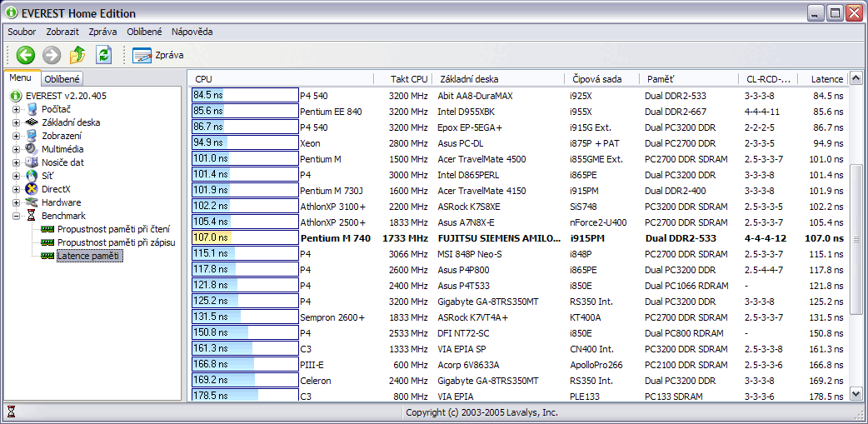The image size is (868, 424).
Task: Click the scrollbar down arrow
Action: click(856, 394)
